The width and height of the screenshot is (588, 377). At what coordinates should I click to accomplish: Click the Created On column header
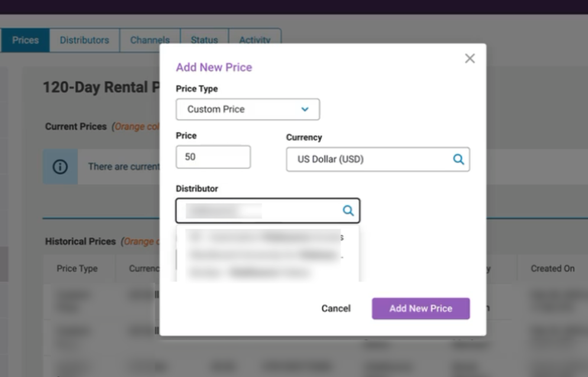pos(552,268)
